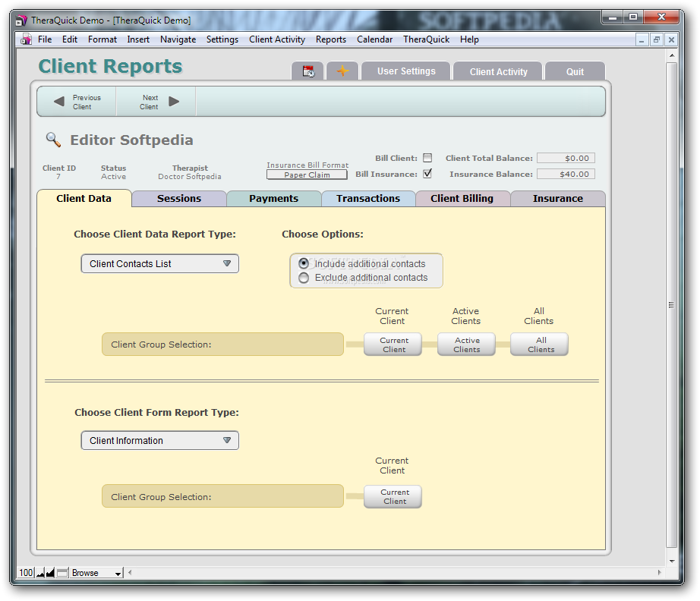This screenshot has height=601, width=700.
Task: Uncheck the Bill Insurance checkbox
Action: pyautogui.click(x=427, y=174)
